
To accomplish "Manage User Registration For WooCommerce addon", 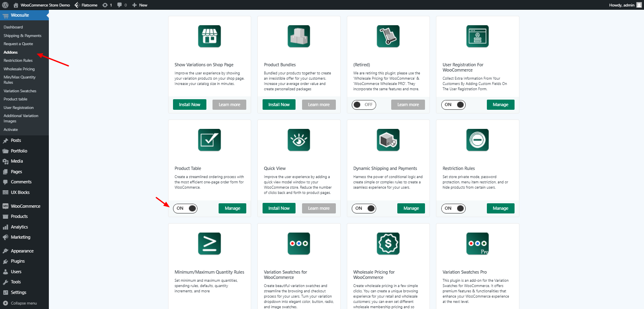I will pyautogui.click(x=501, y=104).
